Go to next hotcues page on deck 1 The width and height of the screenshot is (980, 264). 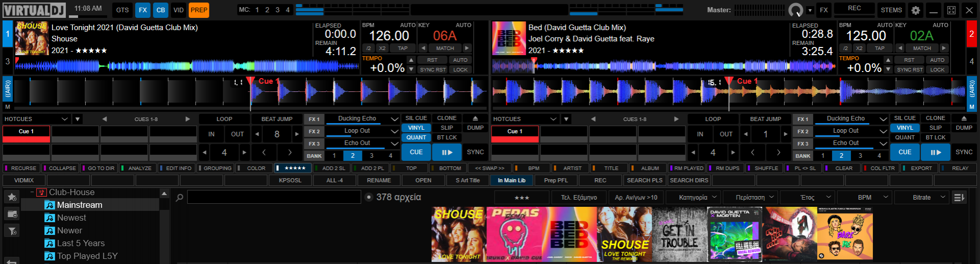pyautogui.click(x=188, y=119)
